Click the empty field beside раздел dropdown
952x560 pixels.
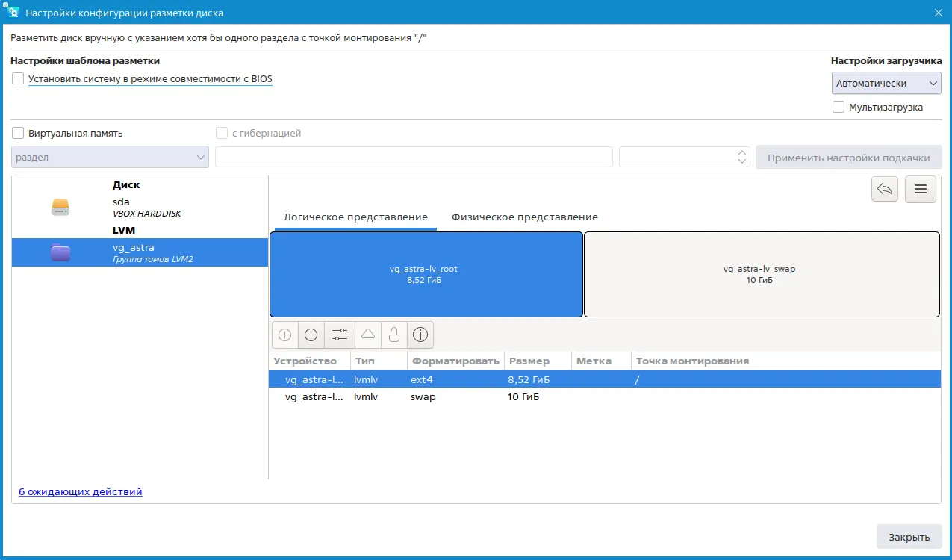[414, 157]
